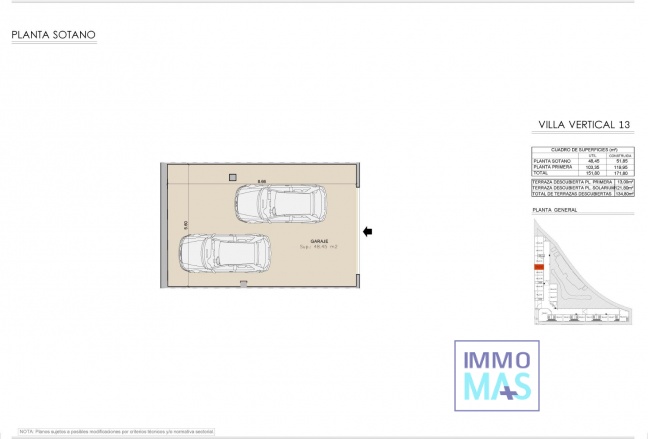648x439 pixels.
Task: Select the lower car in the garage
Action: [225, 253]
